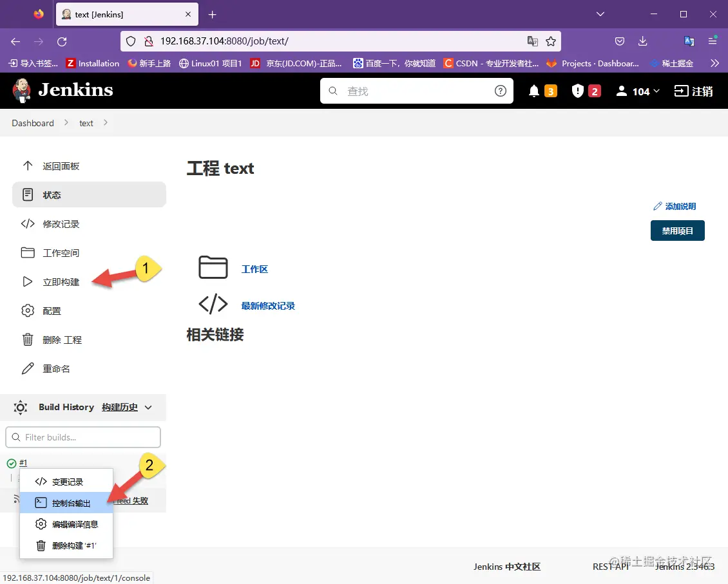Click the 禁用项目 button
The height and width of the screenshot is (584, 728).
click(677, 230)
